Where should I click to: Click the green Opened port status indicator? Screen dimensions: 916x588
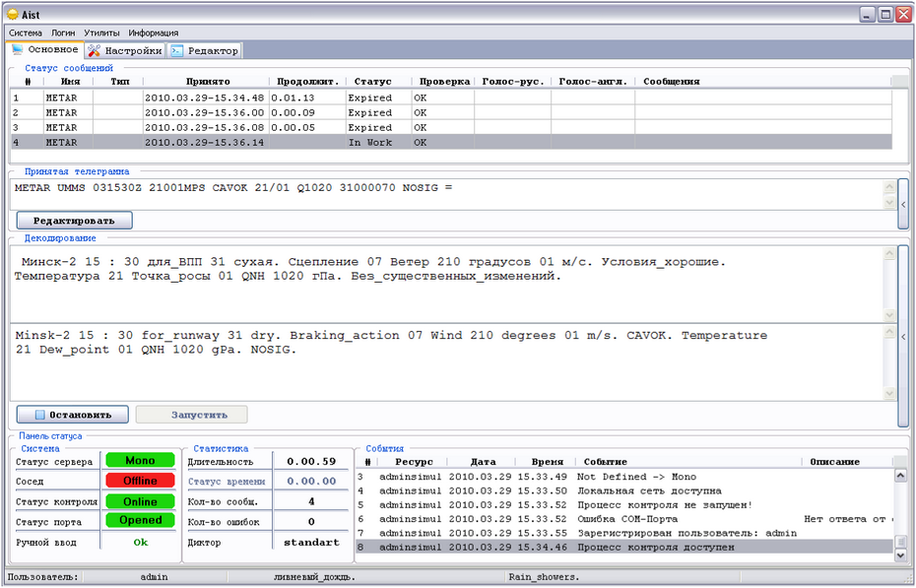pyautogui.click(x=140, y=521)
